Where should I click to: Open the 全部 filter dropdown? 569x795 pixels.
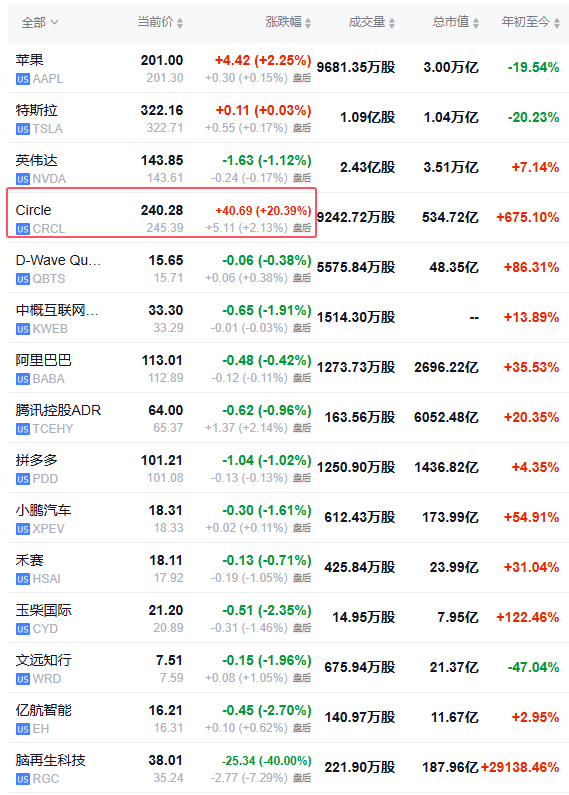click(40, 22)
